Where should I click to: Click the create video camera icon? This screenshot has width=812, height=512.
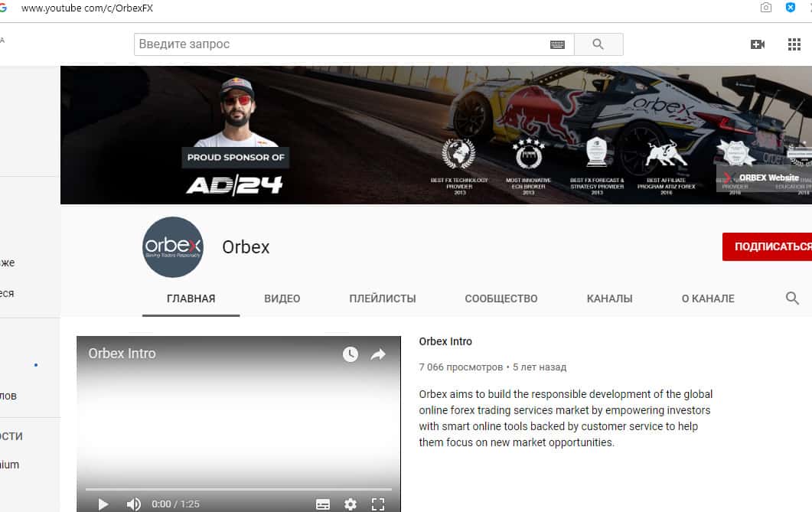pyautogui.click(x=758, y=44)
